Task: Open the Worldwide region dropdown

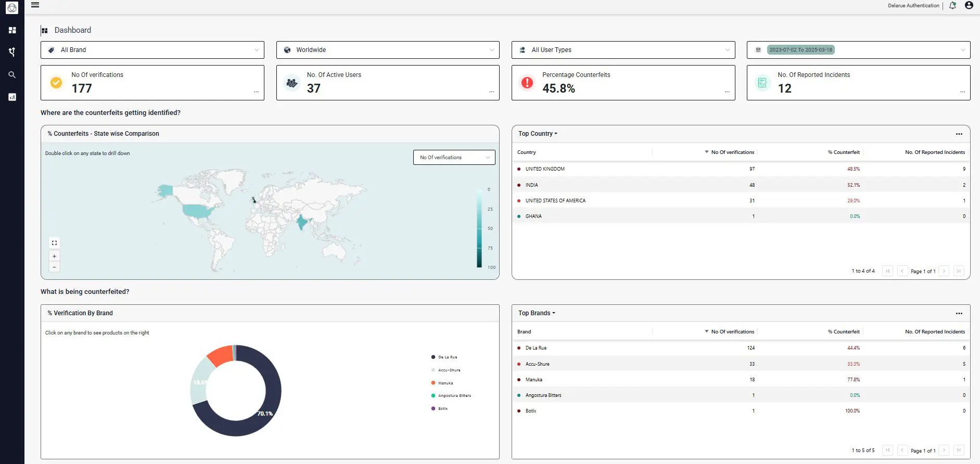Action: tap(388, 50)
